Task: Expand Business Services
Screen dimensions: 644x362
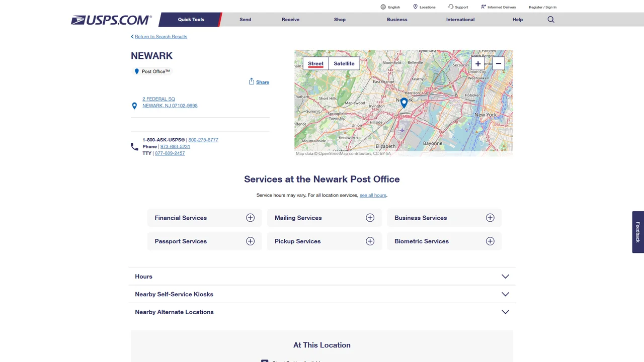Action: click(x=444, y=218)
